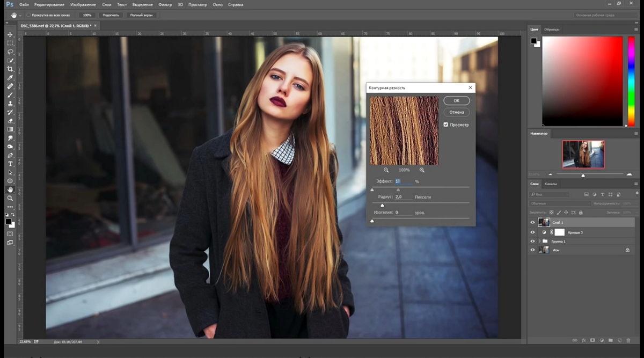Create a new layer icon
Viewport: 644px width, 358px height.
coord(619,340)
